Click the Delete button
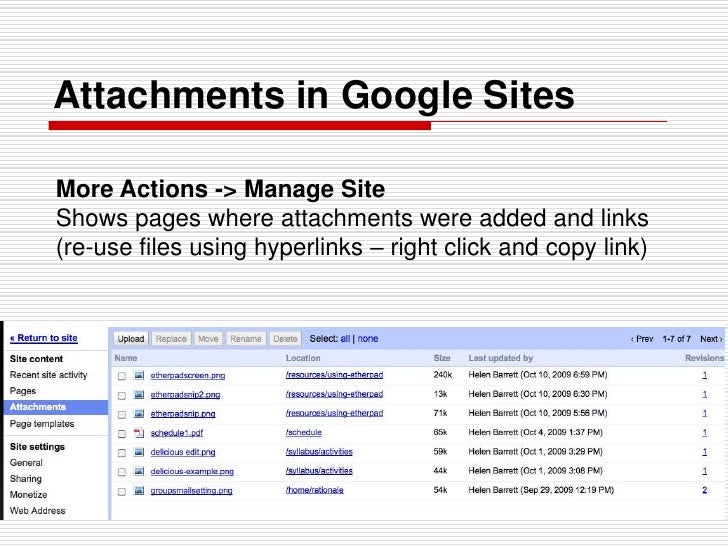728x546 pixels. (285, 338)
